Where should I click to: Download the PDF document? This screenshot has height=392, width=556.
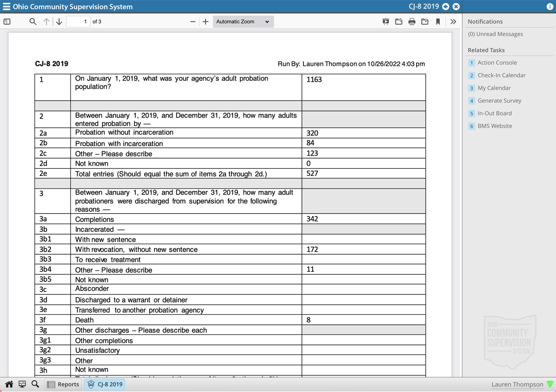click(425, 21)
